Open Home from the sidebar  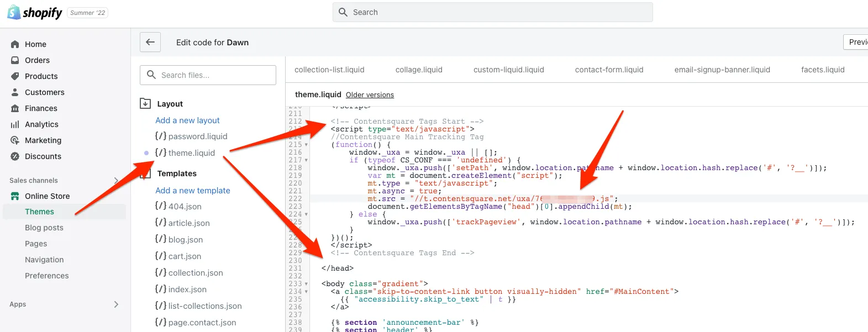click(x=35, y=44)
